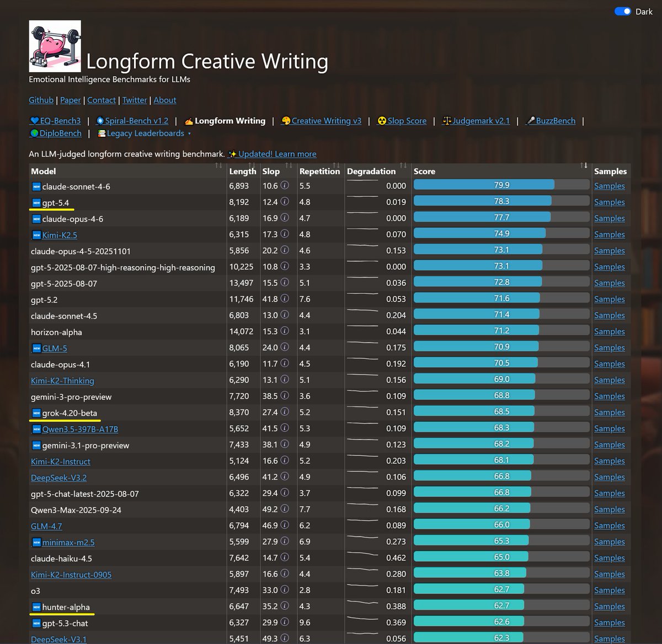
Task: Click slop info icon for grok-4.20-beta
Action: 285,412
